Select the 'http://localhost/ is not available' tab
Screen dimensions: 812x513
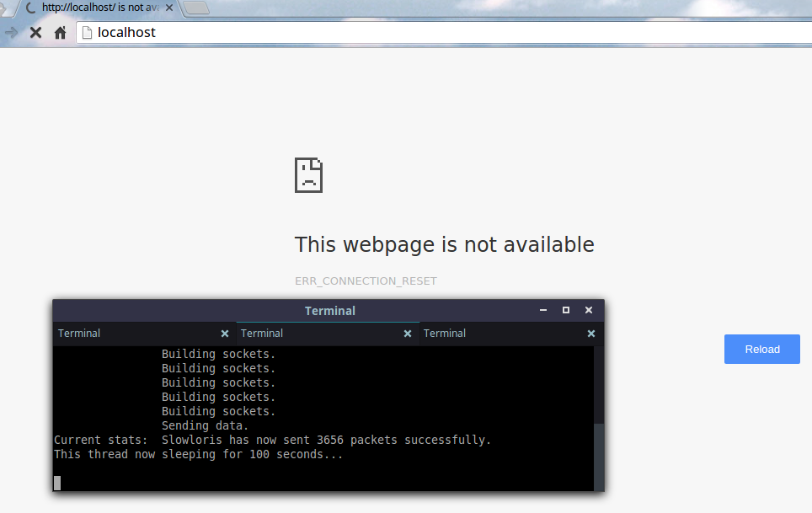[99, 8]
